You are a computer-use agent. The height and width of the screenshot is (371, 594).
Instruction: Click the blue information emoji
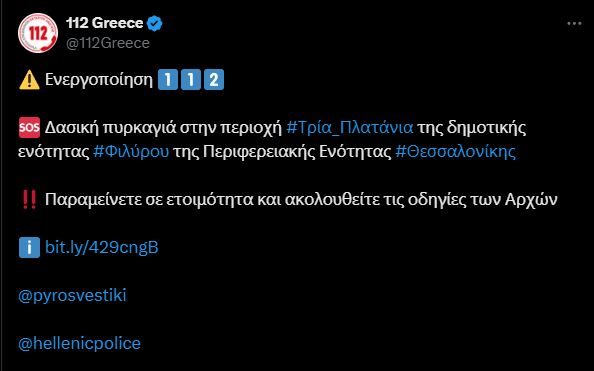coord(29,247)
